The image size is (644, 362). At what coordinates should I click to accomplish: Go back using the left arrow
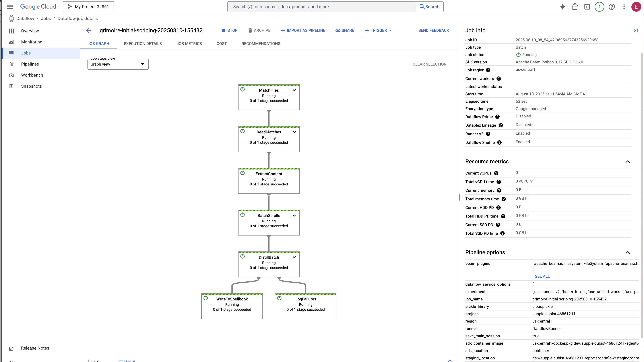pos(89,31)
